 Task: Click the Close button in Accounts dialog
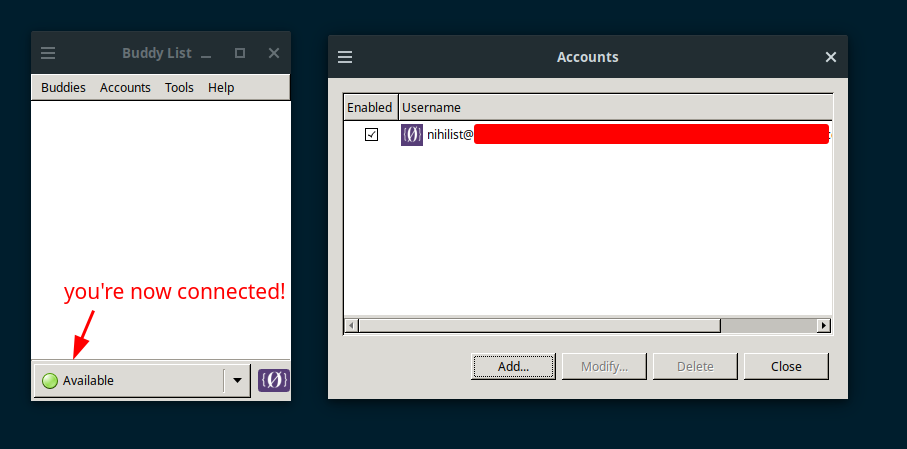[786, 366]
